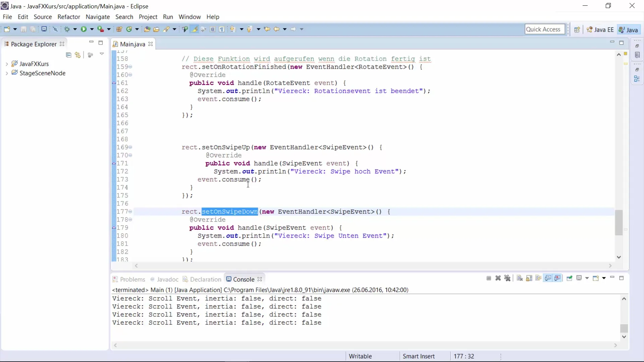Open Back history dropdown arrow
This screenshot has width=644, height=362.
coord(285,29)
